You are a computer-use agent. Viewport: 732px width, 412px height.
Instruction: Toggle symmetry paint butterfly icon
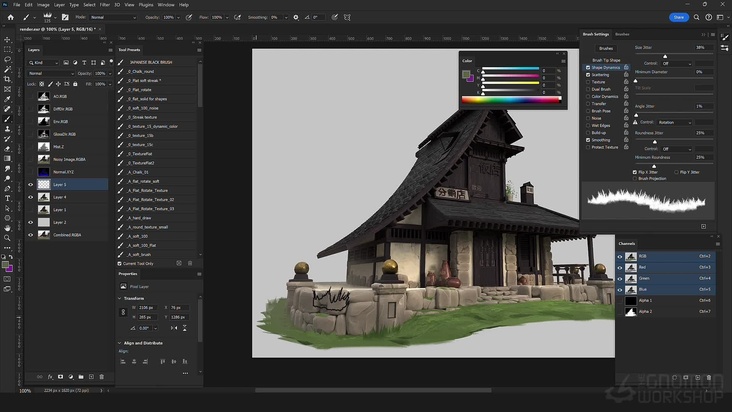[347, 17]
